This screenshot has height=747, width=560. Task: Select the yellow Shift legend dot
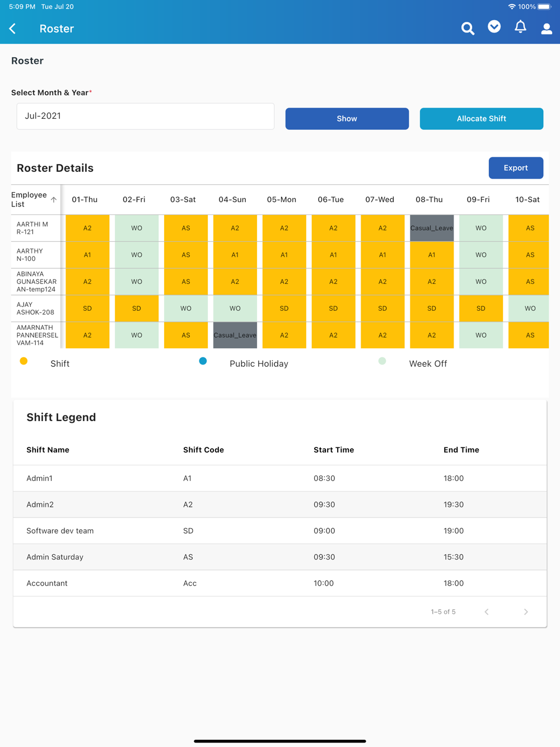pos(24,361)
